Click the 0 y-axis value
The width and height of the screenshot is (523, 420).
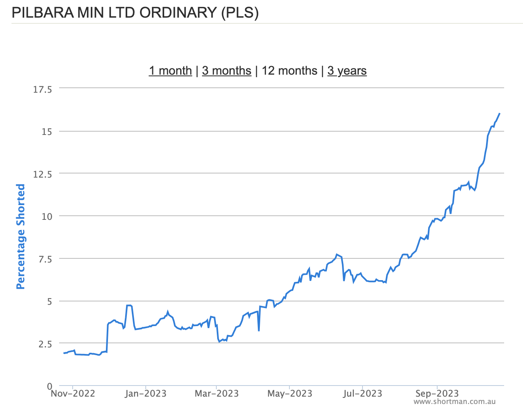point(50,386)
